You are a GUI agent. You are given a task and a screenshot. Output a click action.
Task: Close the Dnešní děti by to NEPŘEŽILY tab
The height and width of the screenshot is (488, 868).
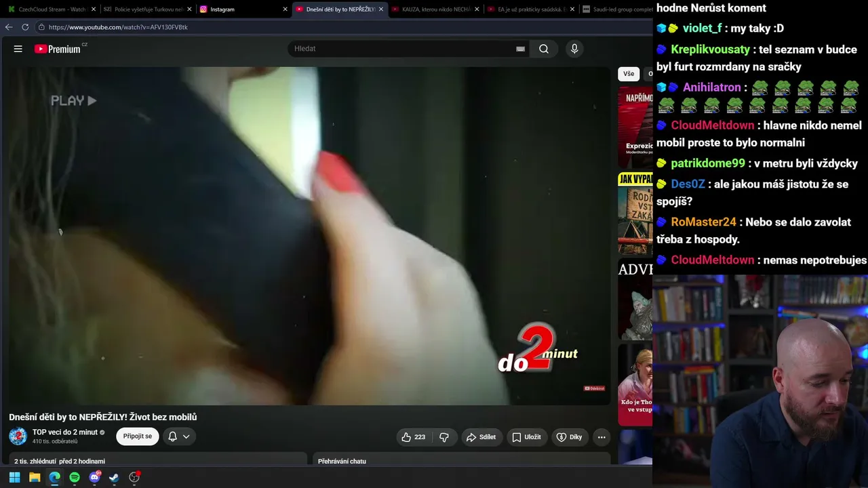click(381, 9)
